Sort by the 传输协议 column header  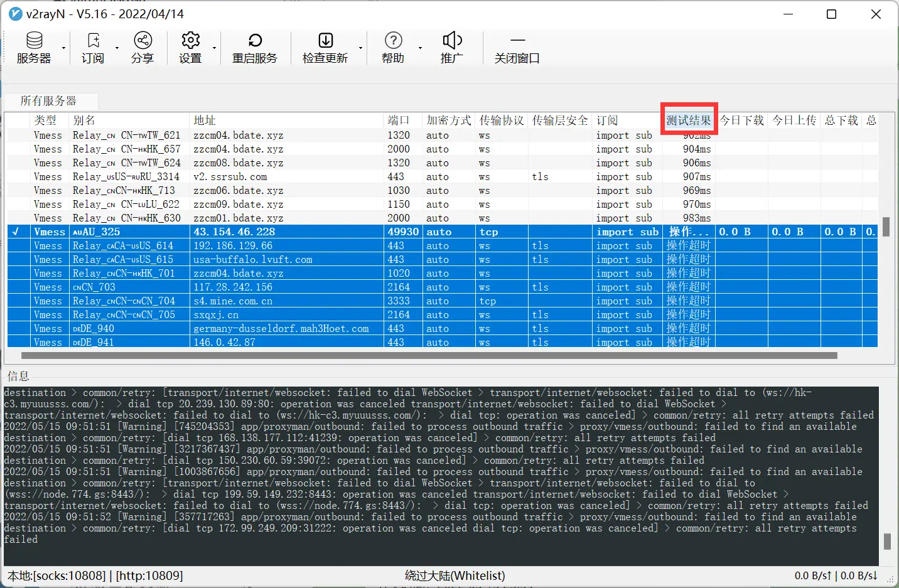(x=502, y=120)
